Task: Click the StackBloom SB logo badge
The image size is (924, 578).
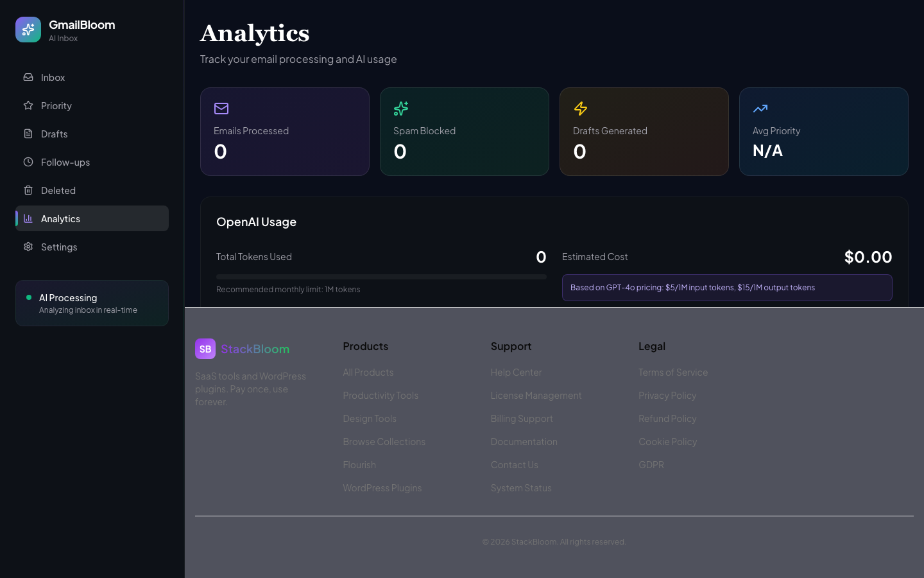Action: [205, 349]
